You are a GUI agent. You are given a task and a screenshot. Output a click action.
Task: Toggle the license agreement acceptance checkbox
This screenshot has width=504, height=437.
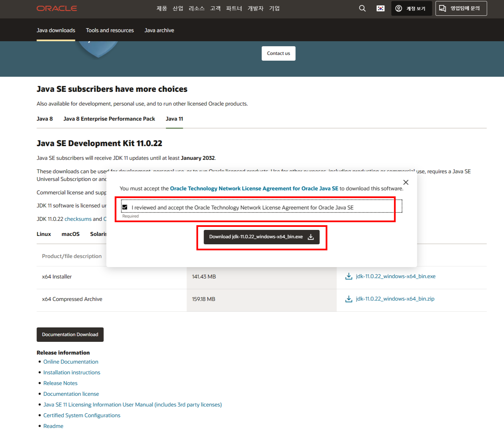125,207
